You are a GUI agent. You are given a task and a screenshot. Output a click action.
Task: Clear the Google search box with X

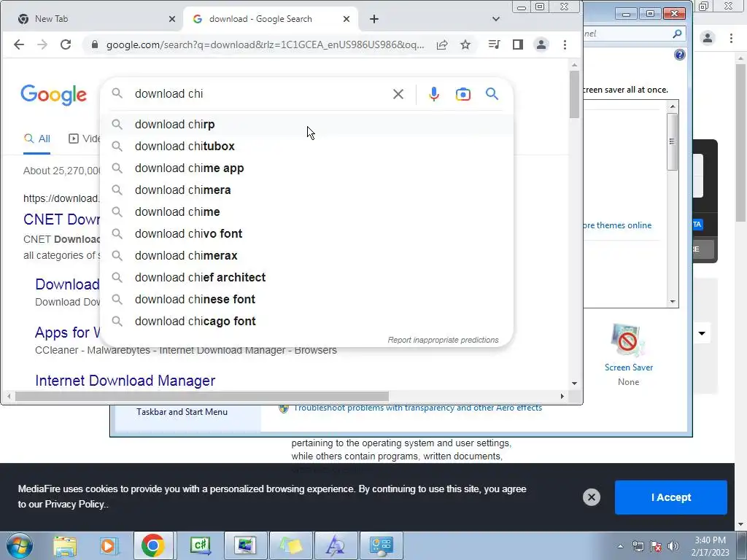[398, 94]
